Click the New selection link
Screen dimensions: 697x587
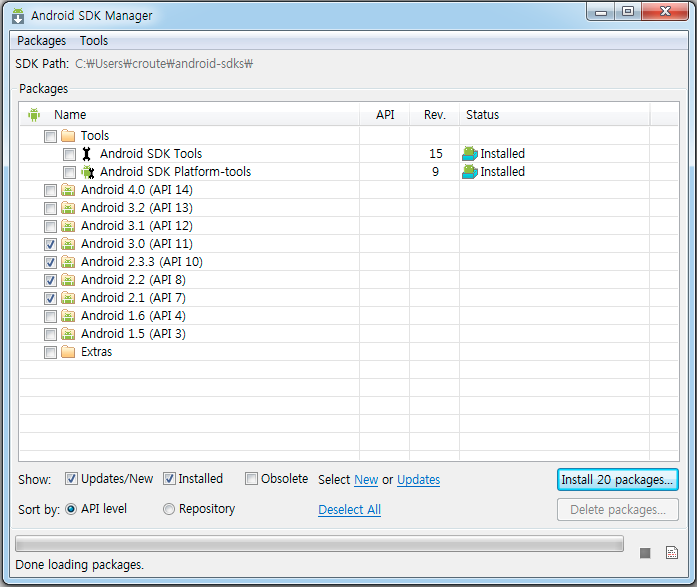pyautogui.click(x=366, y=479)
